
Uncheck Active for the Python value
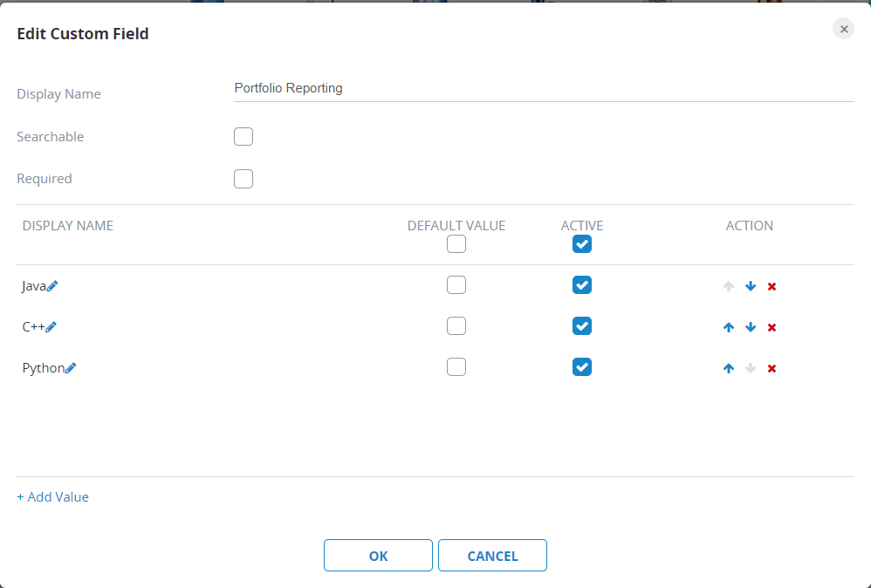tap(582, 367)
